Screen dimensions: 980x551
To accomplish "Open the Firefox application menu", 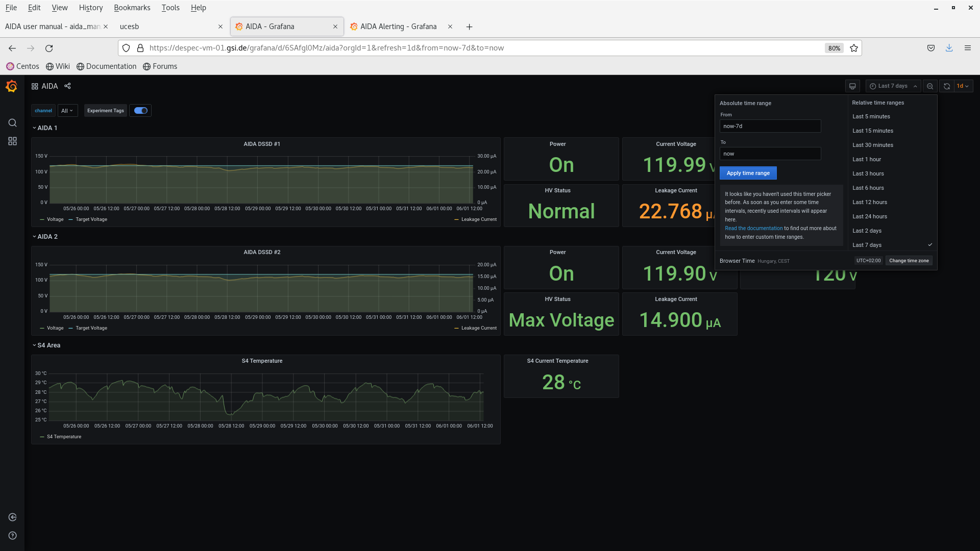I will 968,48.
